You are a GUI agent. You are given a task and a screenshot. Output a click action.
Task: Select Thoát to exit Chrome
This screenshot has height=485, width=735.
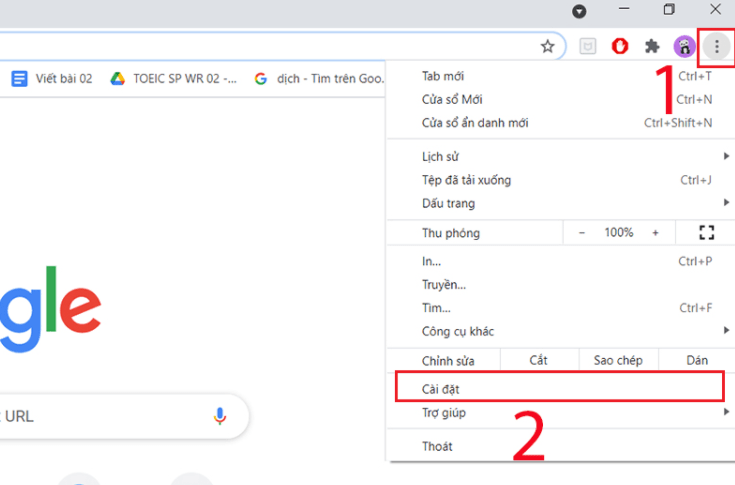point(561,446)
